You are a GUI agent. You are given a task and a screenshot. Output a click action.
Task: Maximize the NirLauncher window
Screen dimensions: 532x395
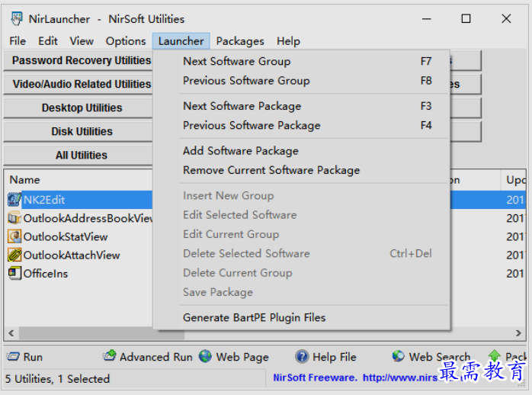tap(466, 18)
